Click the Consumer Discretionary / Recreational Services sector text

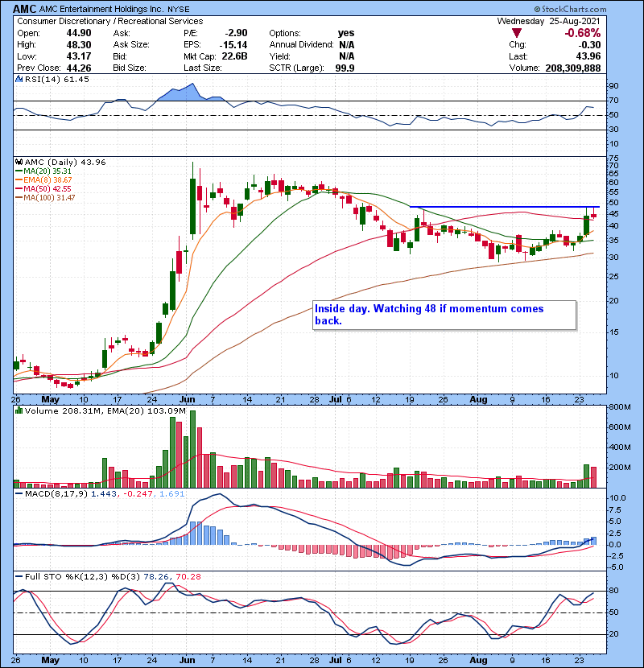[110, 21]
